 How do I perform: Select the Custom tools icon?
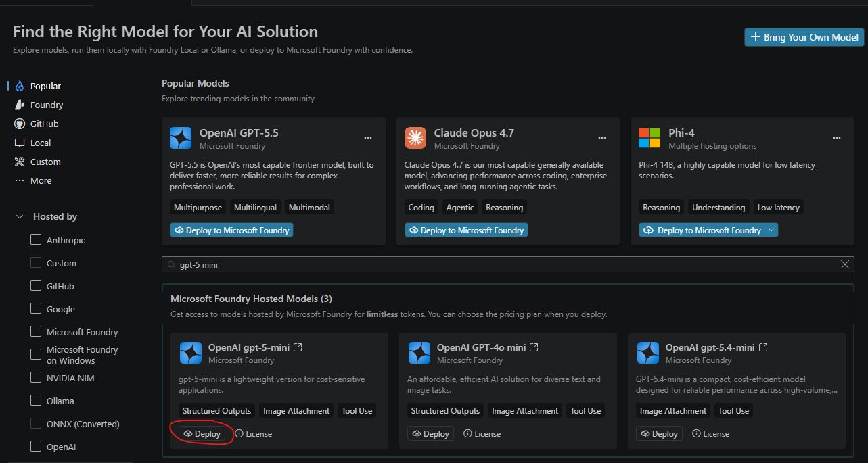(x=19, y=162)
